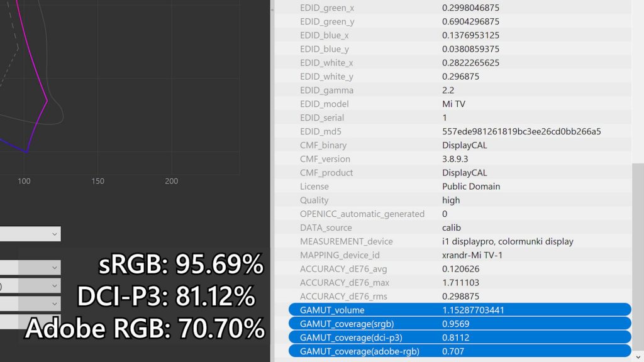Open the dropdown ending with a closing parenthesis
Viewport: 644px width, 362px height.
pos(30,286)
